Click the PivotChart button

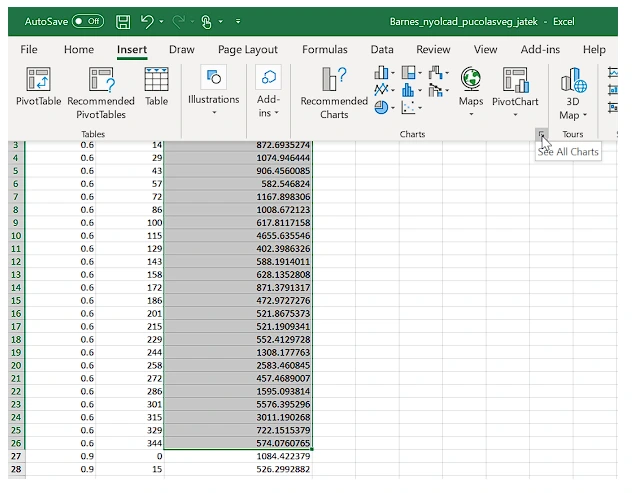click(x=515, y=89)
